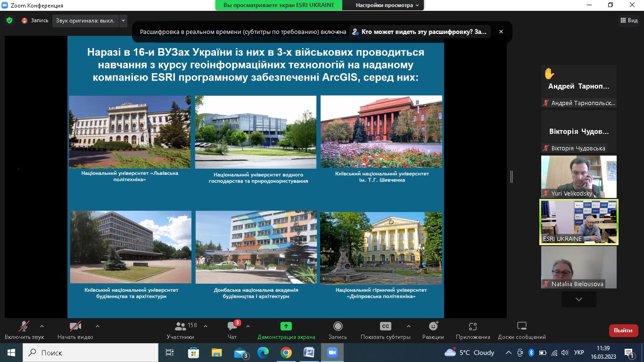
Task: Toggle Звук оригинала original sound button
Action: point(85,21)
